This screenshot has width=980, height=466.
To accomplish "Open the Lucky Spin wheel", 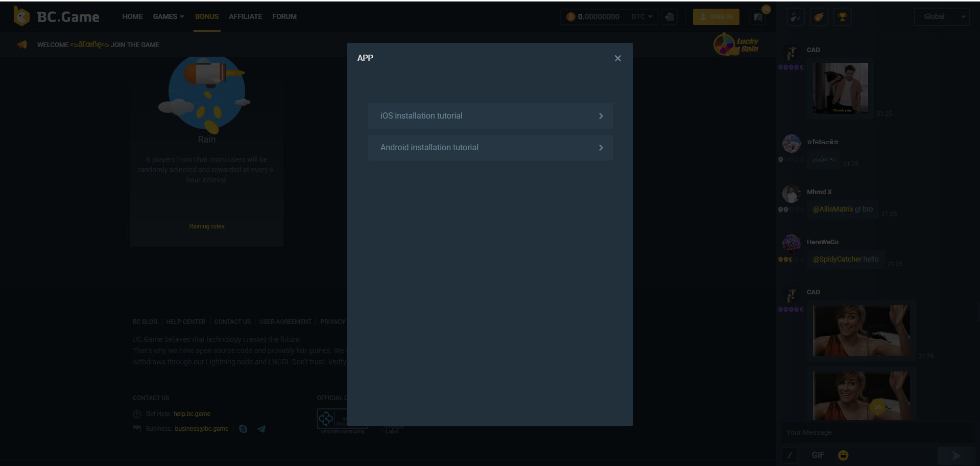I will pos(736,44).
